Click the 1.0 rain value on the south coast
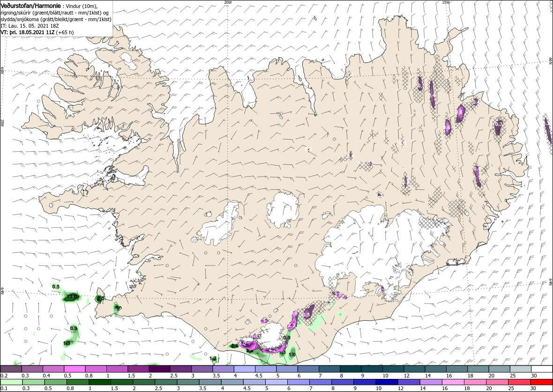The height and width of the screenshot is (392, 553). [x=292, y=355]
